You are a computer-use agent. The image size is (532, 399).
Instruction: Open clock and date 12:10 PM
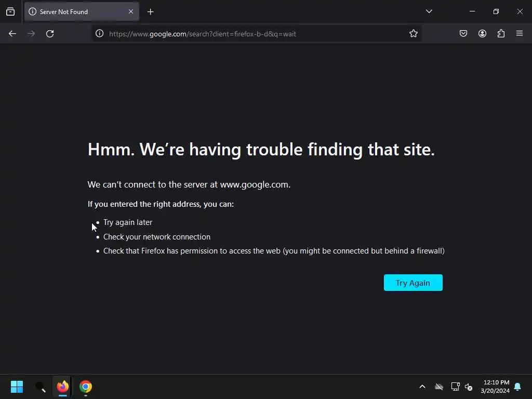coord(495,387)
